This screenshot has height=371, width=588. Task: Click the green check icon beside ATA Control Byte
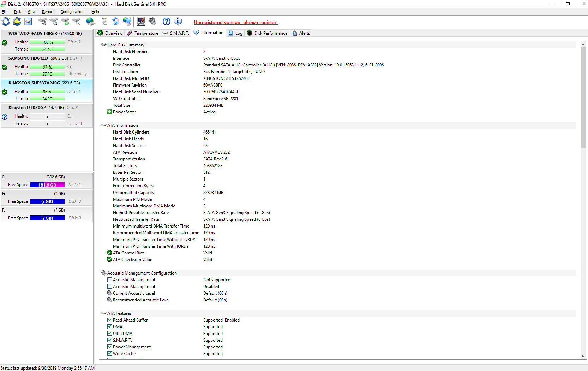[109, 253]
